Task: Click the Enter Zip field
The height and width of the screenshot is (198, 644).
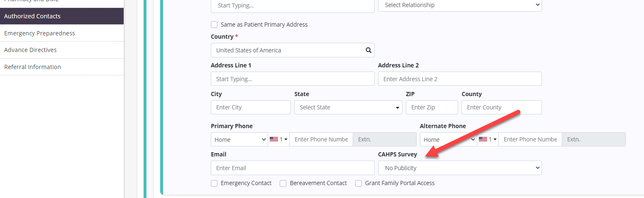Action: (432, 107)
